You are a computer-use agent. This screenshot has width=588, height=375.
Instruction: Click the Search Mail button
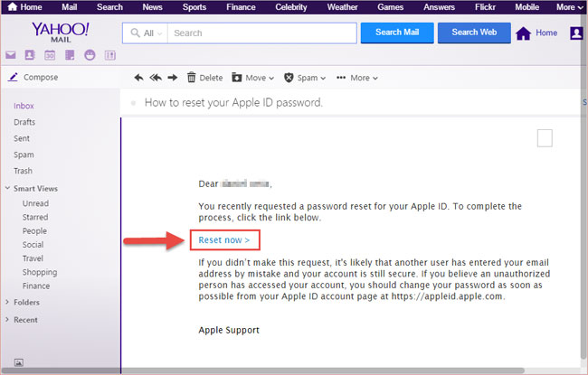click(x=397, y=33)
